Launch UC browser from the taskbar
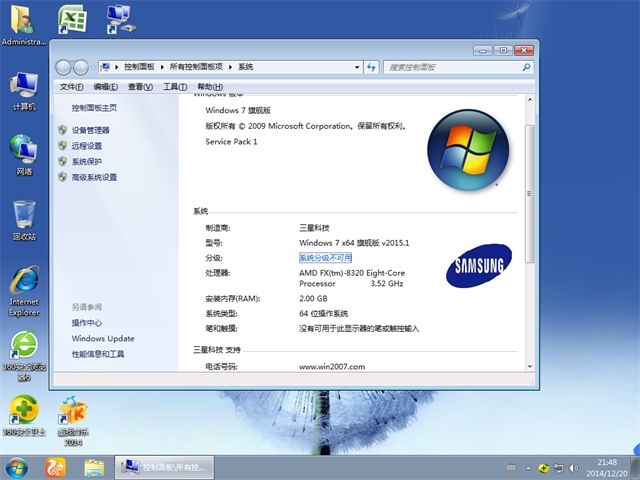 pos(57,466)
